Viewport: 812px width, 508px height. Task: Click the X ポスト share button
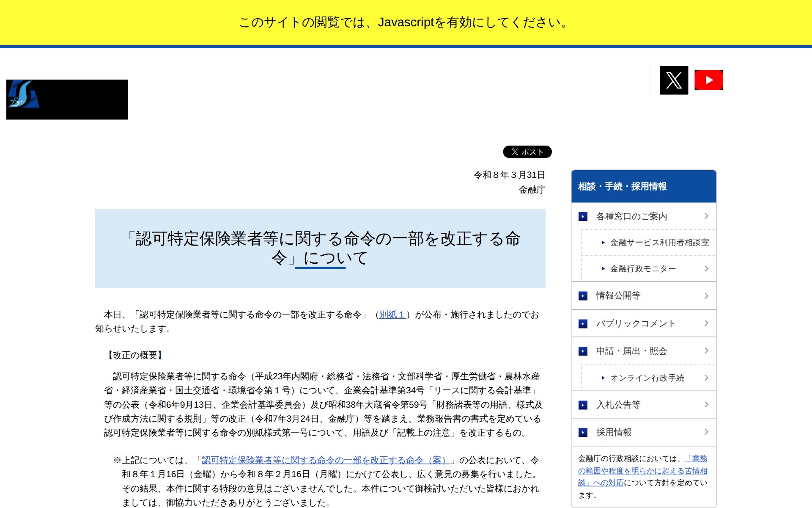point(527,152)
